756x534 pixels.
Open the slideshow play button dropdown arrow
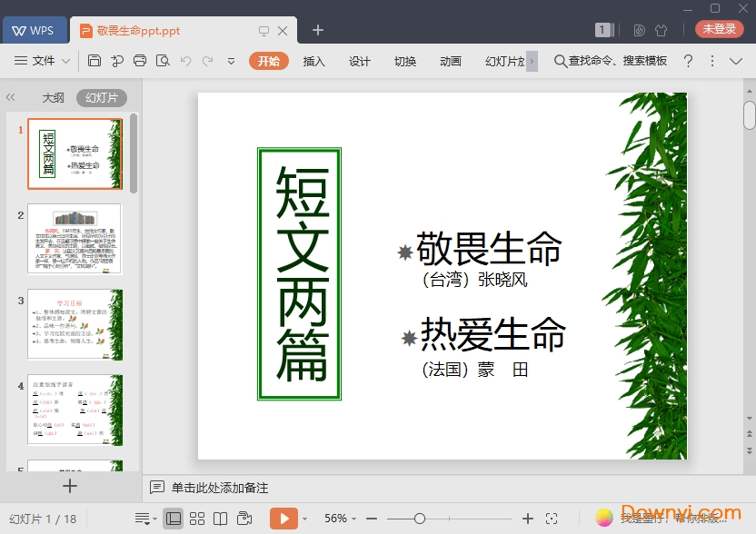(304, 518)
